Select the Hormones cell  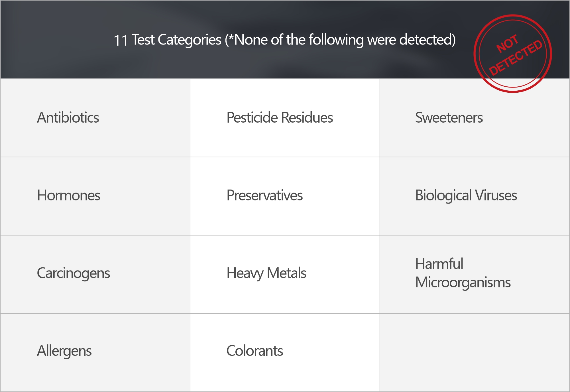click(68, 196)
